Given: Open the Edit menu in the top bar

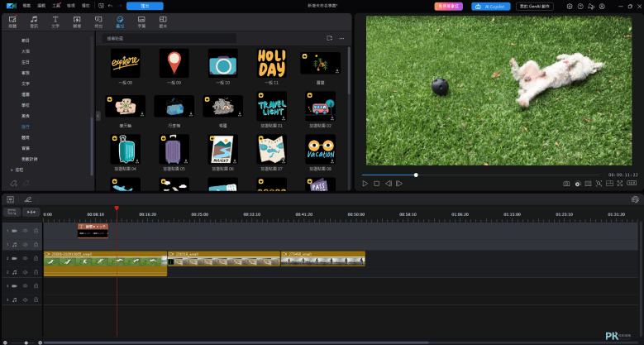Looking at the screenshot, I should coord(41,6).
